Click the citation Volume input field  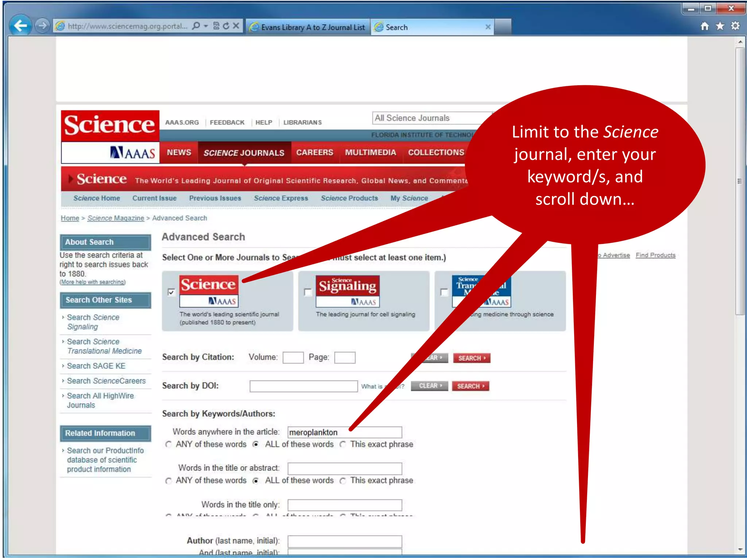click(293, 357)
